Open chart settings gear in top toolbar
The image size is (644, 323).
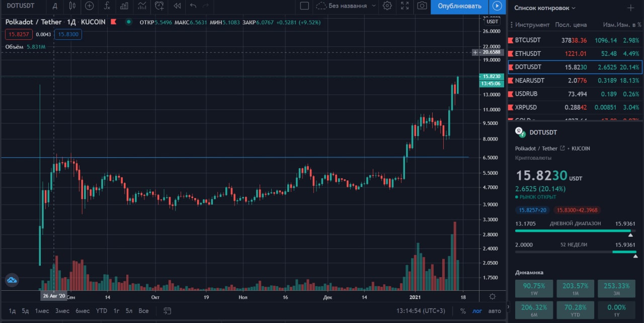[x=387, y=6]
